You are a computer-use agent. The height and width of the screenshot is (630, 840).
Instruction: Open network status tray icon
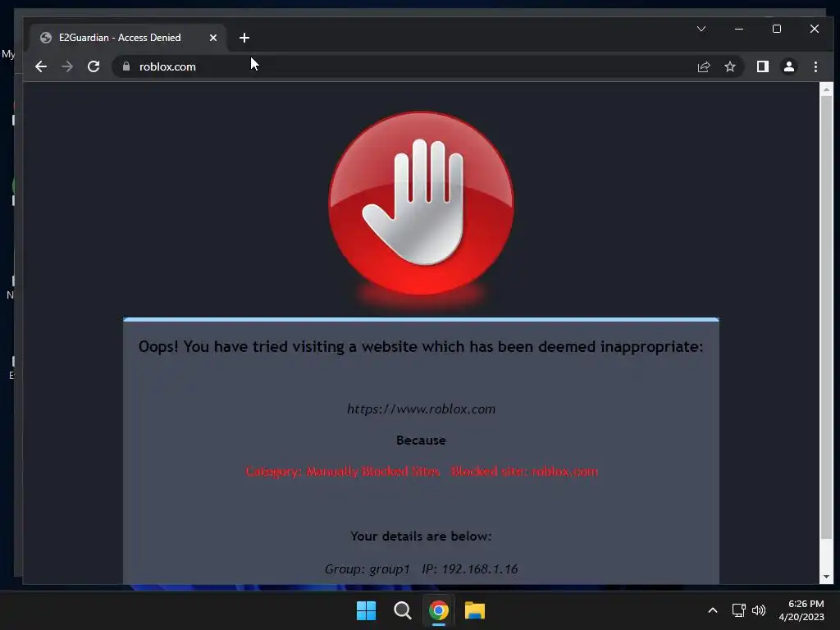click(x=739, y=610)
